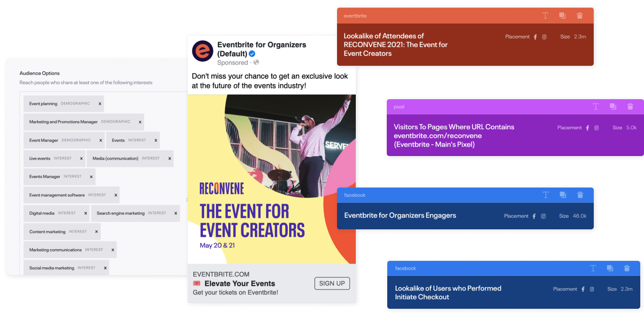Click the eventbrite source label on red card
The height and width of the screenshot is (321, 644).
coord(355,16)
